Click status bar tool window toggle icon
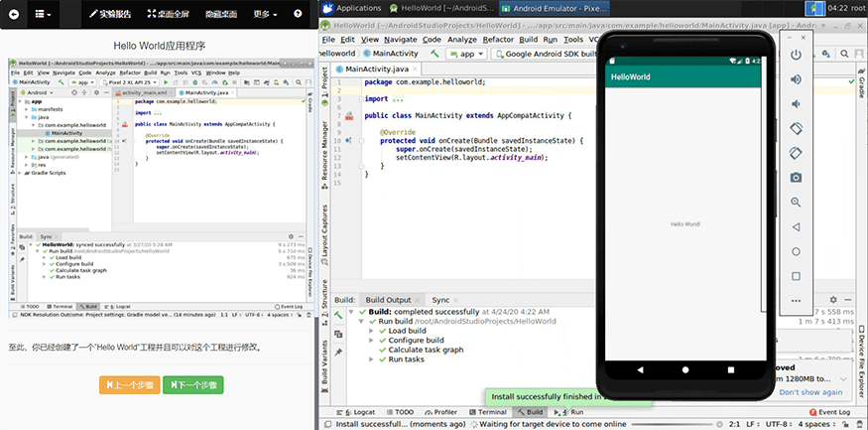868x430 pixels. tap(326, 424)
